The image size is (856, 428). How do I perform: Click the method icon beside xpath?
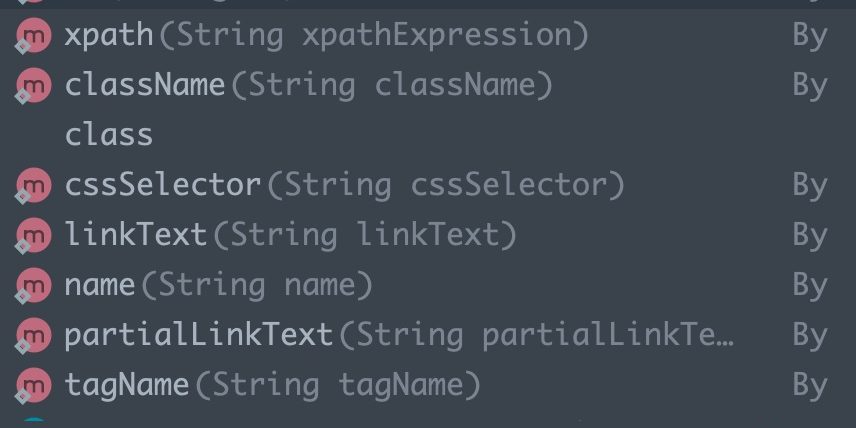tap(33, 35)
